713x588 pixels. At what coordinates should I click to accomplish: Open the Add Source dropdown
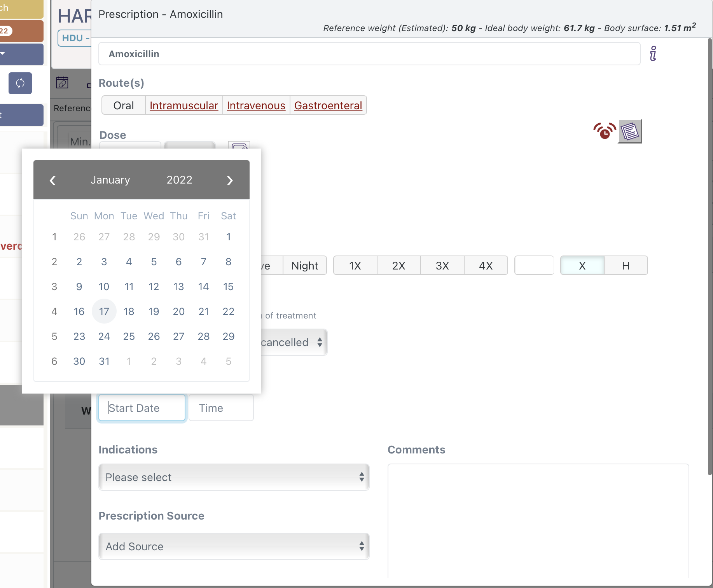[234, 546]
